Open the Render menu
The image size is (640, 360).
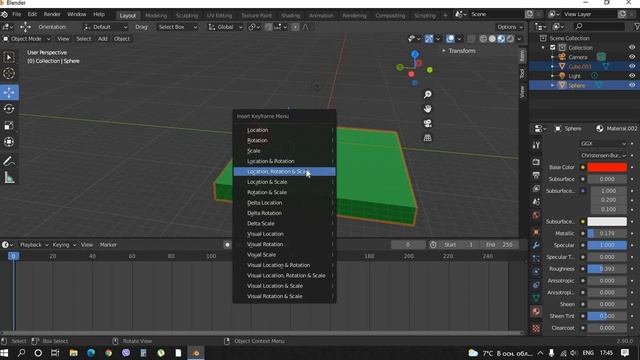(52, 14)
